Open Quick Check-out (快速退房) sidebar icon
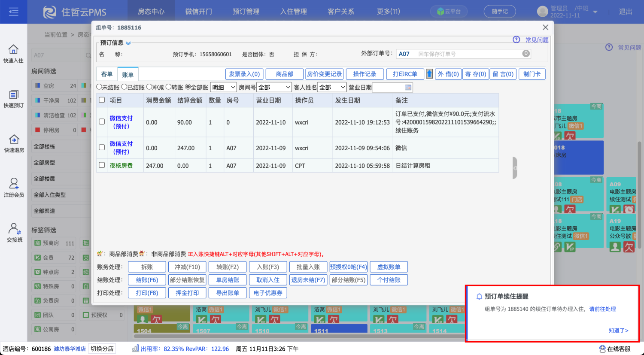Image resolution: width=644 pixels, height=355 pixels. click(14, 143)
